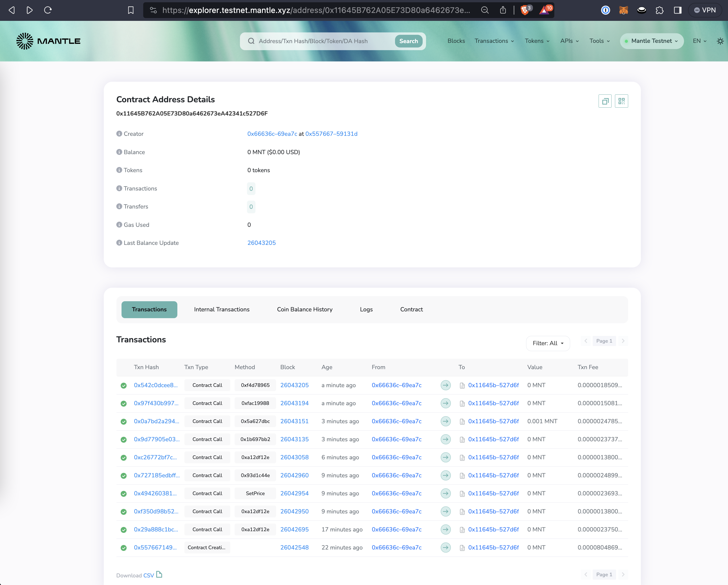Screen dimensions: 728x585
Task: Open the MetaMask fox extension icon
Action: point(624,10)
